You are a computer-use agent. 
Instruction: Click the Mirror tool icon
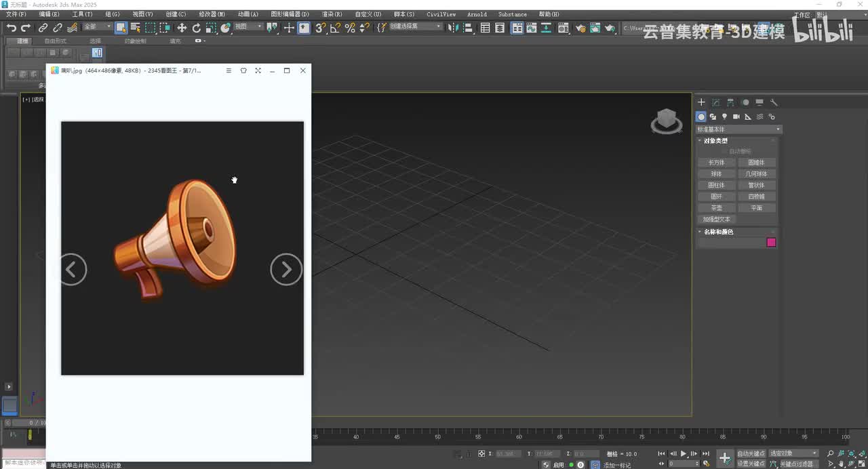(453, 28)
